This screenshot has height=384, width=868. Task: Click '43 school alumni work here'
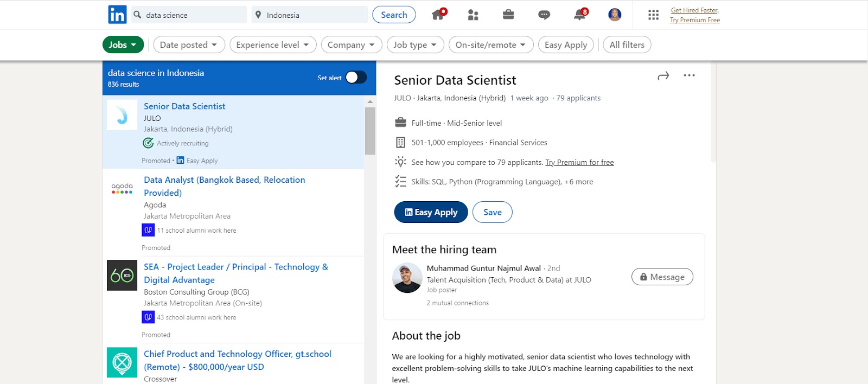point(196,317)
